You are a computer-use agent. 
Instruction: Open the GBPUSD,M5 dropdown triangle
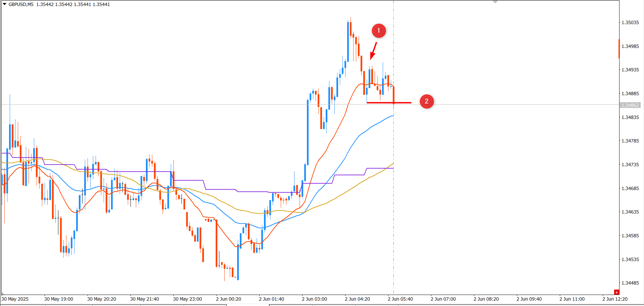coord(4,4)
